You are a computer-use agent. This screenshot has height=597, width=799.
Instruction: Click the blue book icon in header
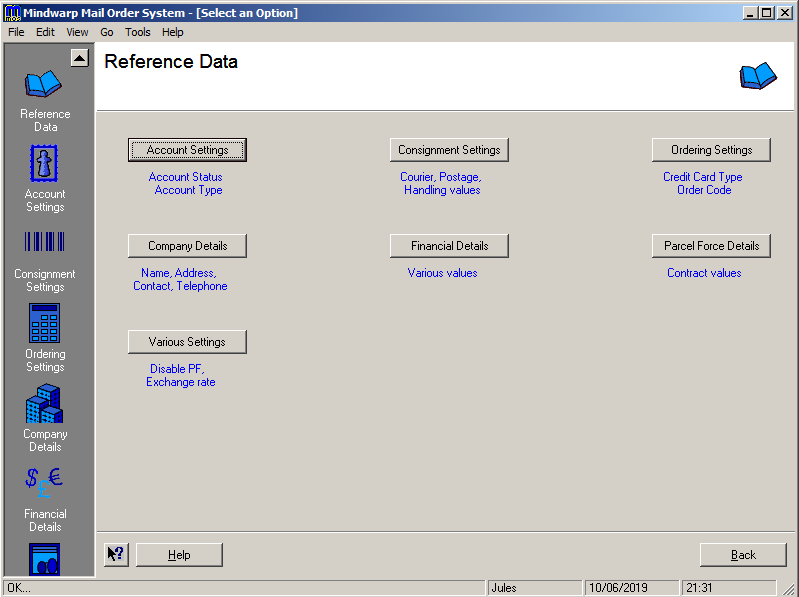(758, 76)
